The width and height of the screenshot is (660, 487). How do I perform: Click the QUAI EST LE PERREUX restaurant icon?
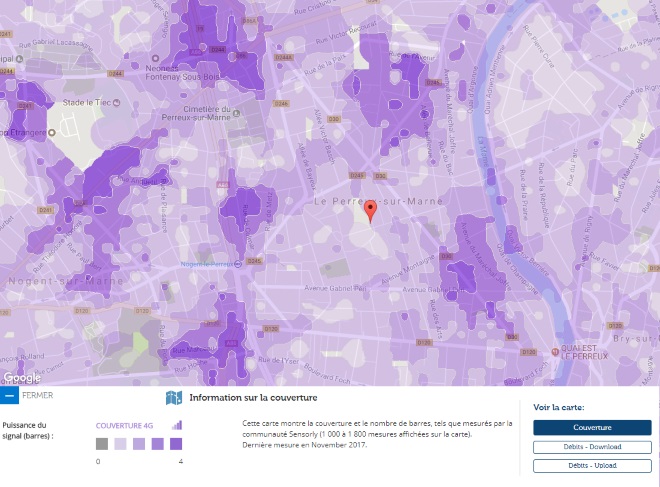point(555,351)
